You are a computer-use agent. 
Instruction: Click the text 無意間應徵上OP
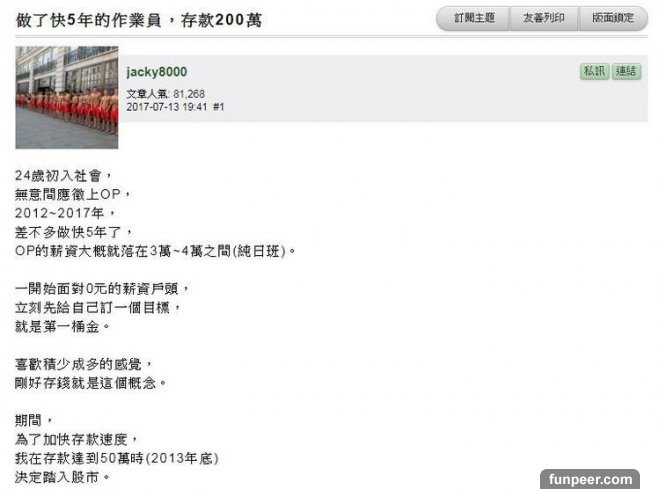(72, 194)
